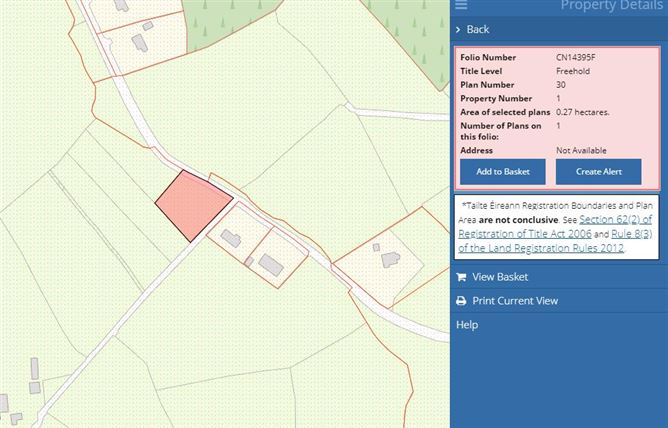Create an alert for this folio
Screen dimensions: 668x428
599,172
